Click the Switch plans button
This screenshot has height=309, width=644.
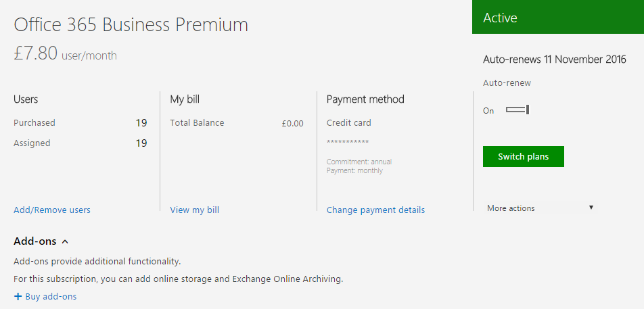pyautogui.click(x=524, y=156)
